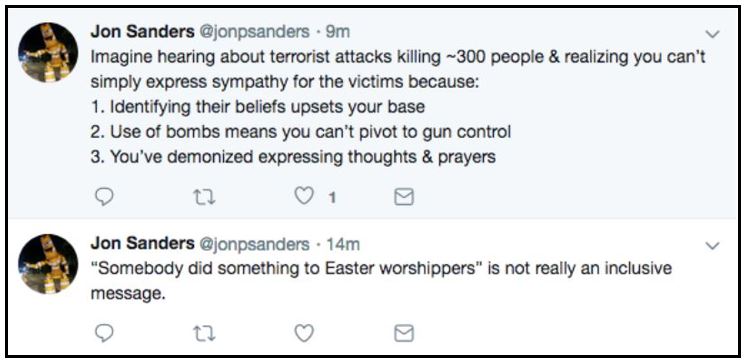Like the tweet with 1 like

click(x=304, y=197)
